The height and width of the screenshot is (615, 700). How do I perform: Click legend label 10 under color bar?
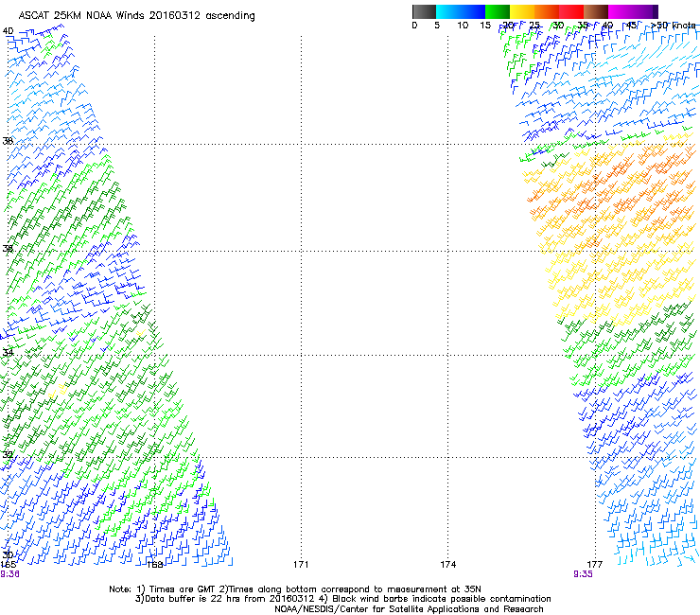click(x=463, y=26)
